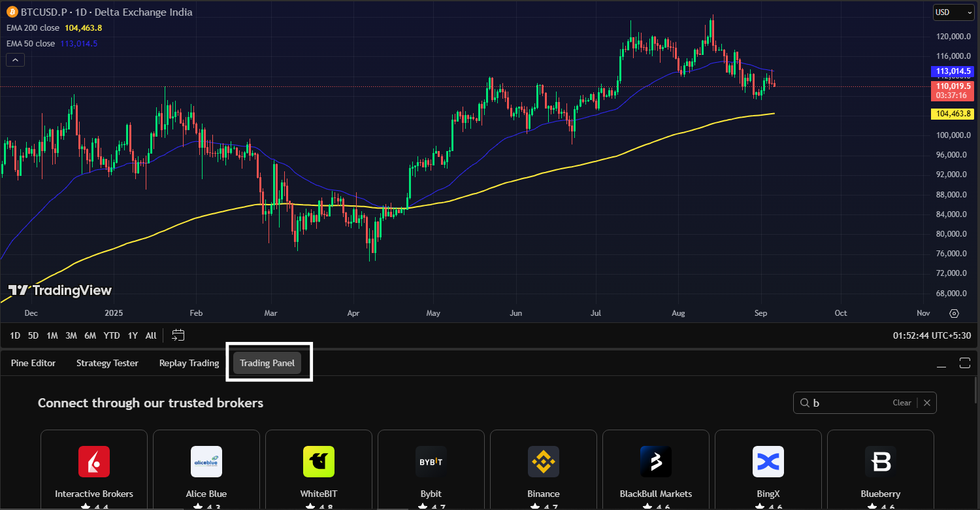
Task: Collapse the bottom panel with the minimize icon
Action: pyautogui.click(x=941, y=363)
